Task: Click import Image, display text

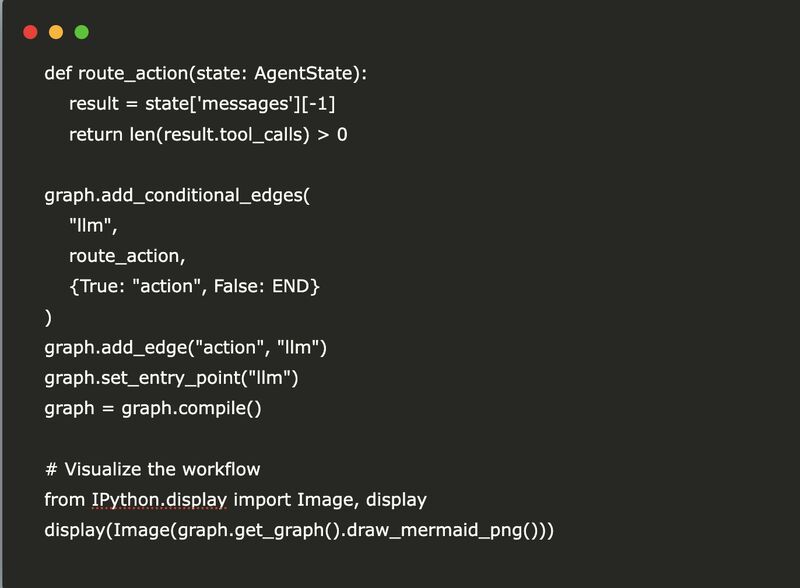Action: (330, 500)
